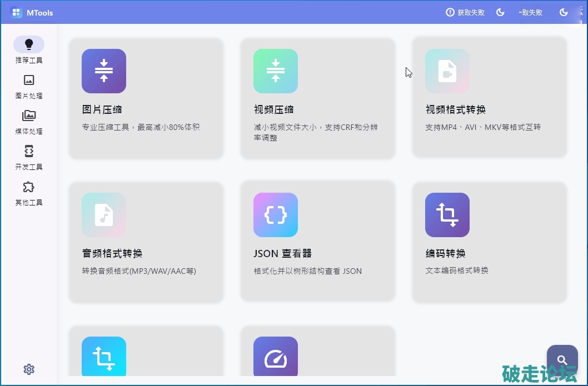The width and height of the screenshot is (588, 386).
Task: Toggle dark mode with the rightmost moon icon
Action: coord(564,12)
